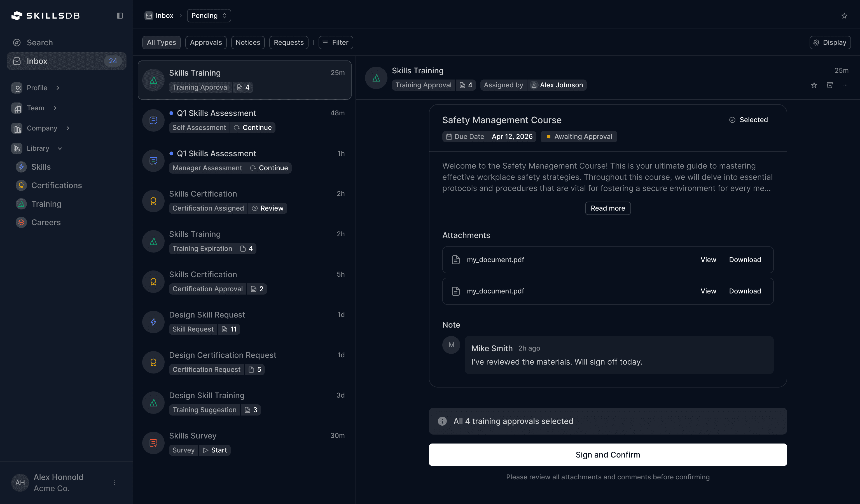860x504 pixels.
Task: Click Read more in course description
Action: point(607,208)
